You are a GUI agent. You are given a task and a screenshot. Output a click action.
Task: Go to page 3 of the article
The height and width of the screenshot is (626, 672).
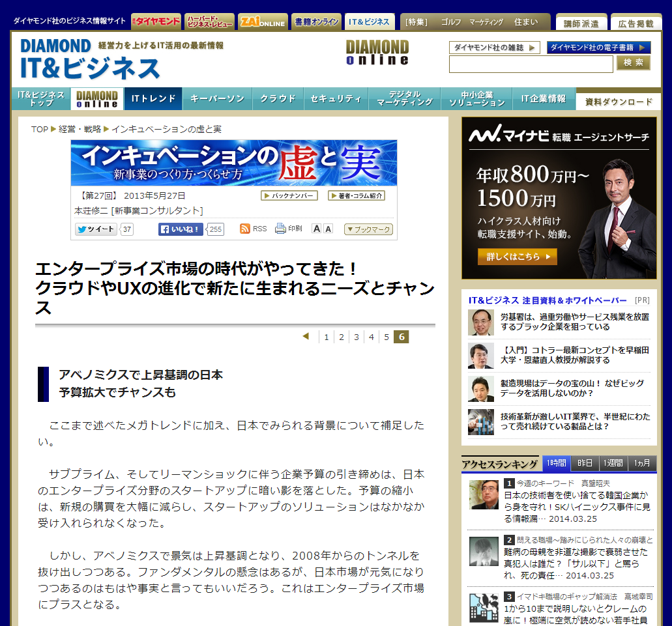tap(357, 337)
